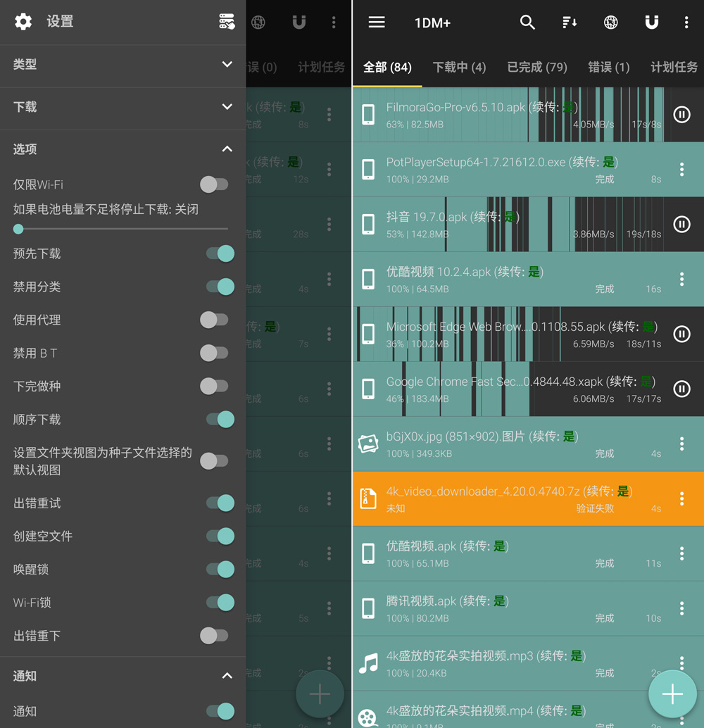Pause the 抖音 19.7.0.apk download
Viewport: 704px width, 728px height.
tap(681, 225)
